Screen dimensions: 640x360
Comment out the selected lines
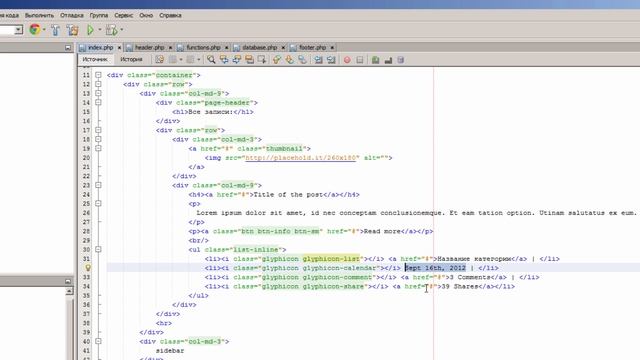coord(376,60)
